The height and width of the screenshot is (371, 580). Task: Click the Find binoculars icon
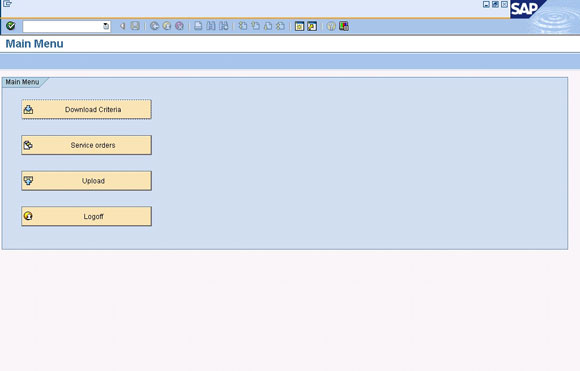[211, 26]
